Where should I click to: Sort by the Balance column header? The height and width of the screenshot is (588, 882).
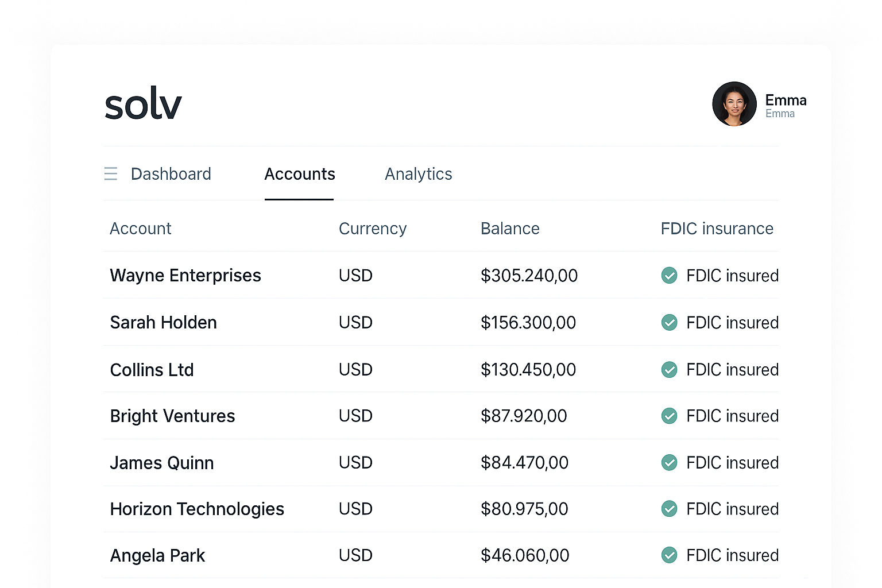pos(510,228)
